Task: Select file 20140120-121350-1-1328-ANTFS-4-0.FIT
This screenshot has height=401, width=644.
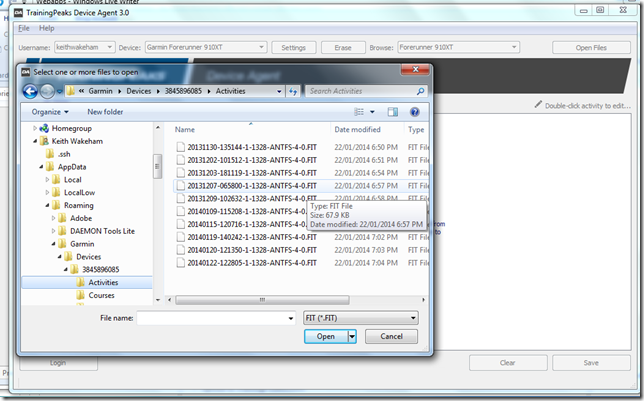Action: click(252, 250)
